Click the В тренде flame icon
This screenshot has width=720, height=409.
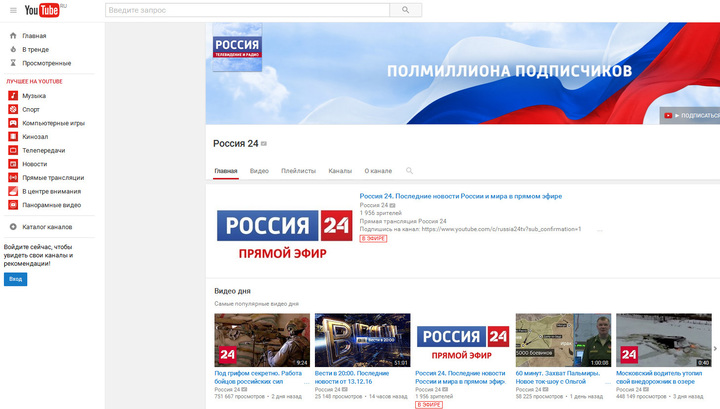click(13, 49)
